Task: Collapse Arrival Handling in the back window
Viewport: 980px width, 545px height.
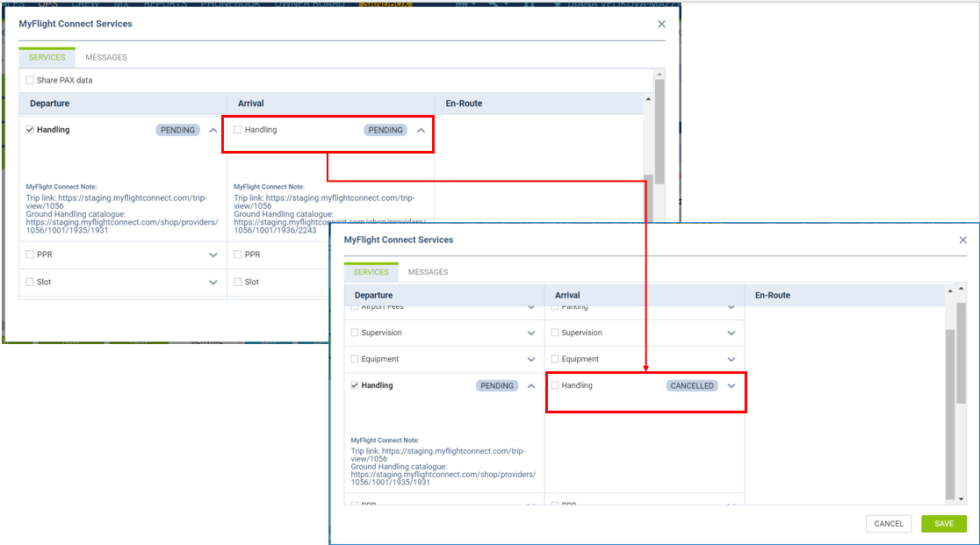Action: click(422, 131)
